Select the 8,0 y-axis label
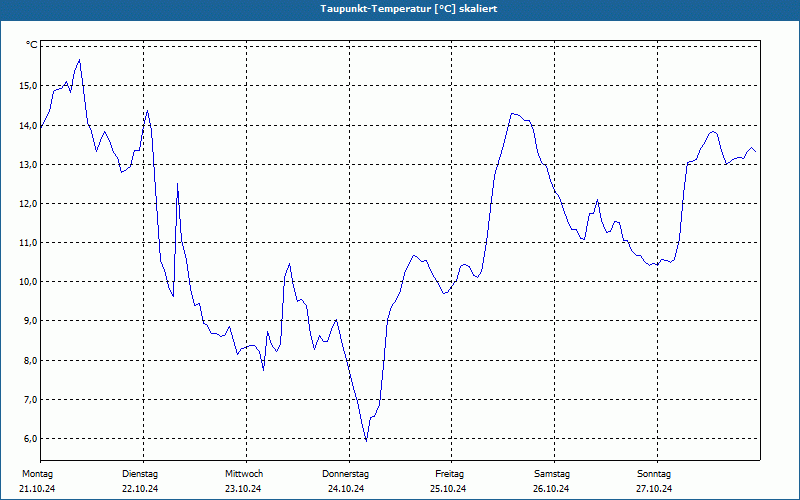Viewport: 800px width, 500px height. (30, 361)
